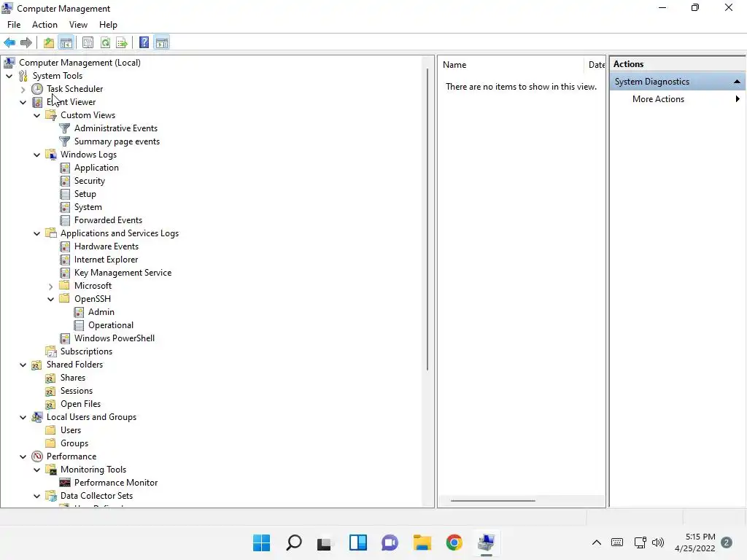Image resolution: width=747 pixels, height=560 pixels.
Task: Open the Windows Start menu
Action: (x=262, y=542)
